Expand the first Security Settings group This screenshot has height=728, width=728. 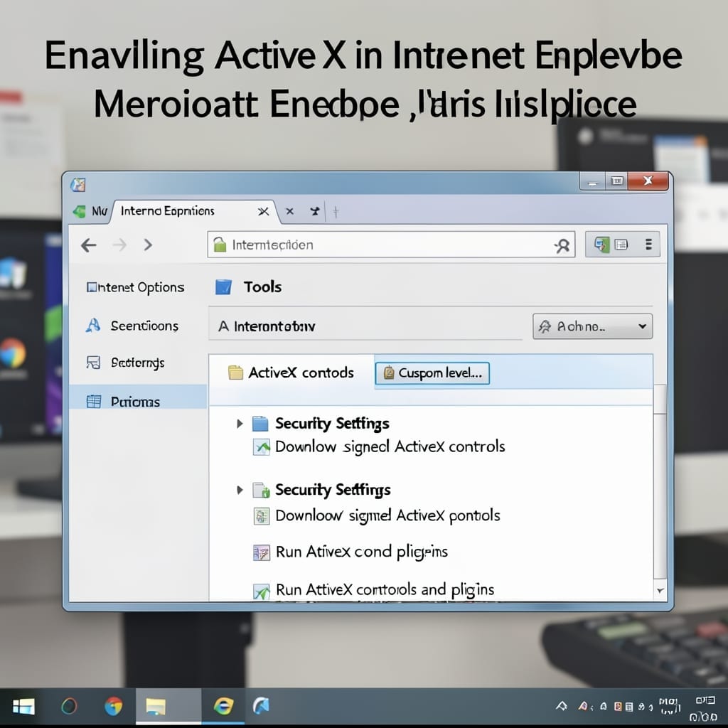(240, 424)
